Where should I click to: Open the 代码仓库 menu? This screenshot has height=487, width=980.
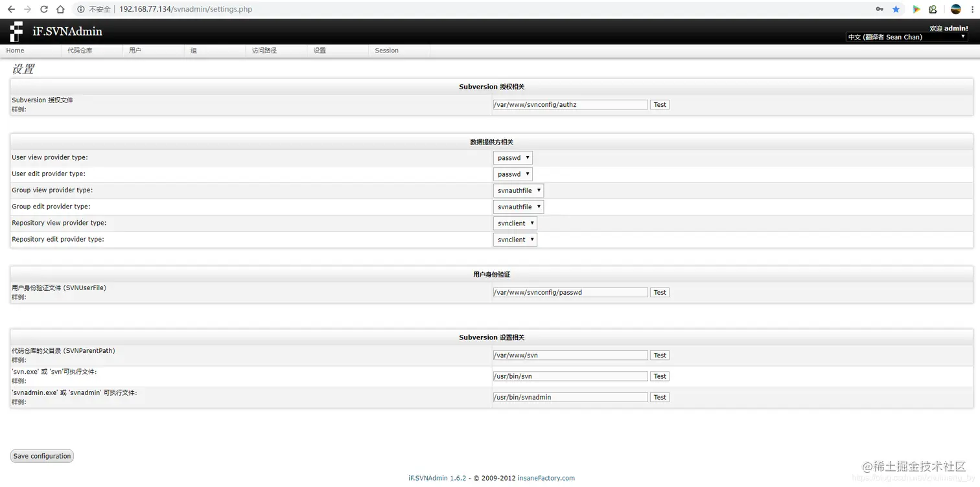tap(92, 51)
